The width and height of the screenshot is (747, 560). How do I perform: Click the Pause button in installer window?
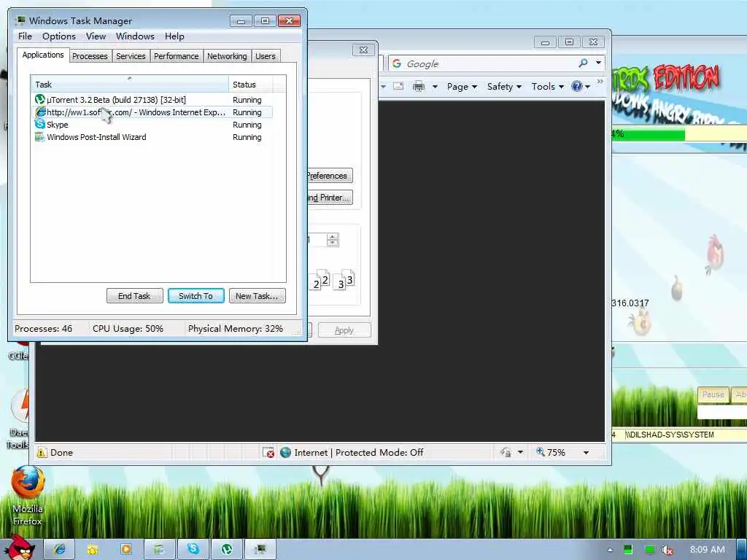coord(713,394)
